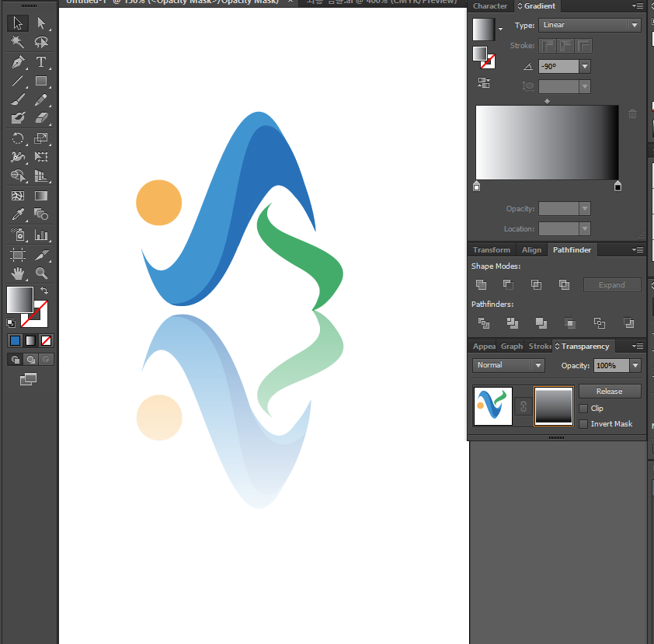Select the Free Transform tool
This screenshot has width=654, height=644.
coord(41,157)
